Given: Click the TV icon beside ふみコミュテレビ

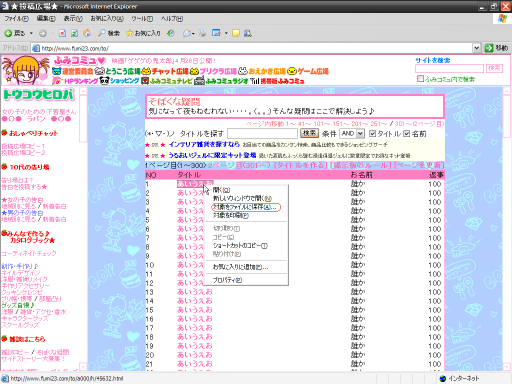Looking at the screenshot, I should click(145, 81).
